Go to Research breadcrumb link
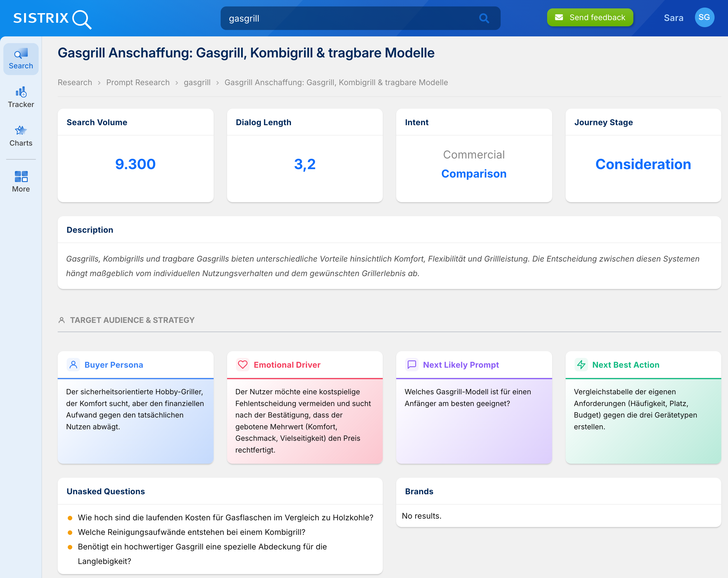Image resolution: width=728 pixels, height=578 pixels. (75, 82)
